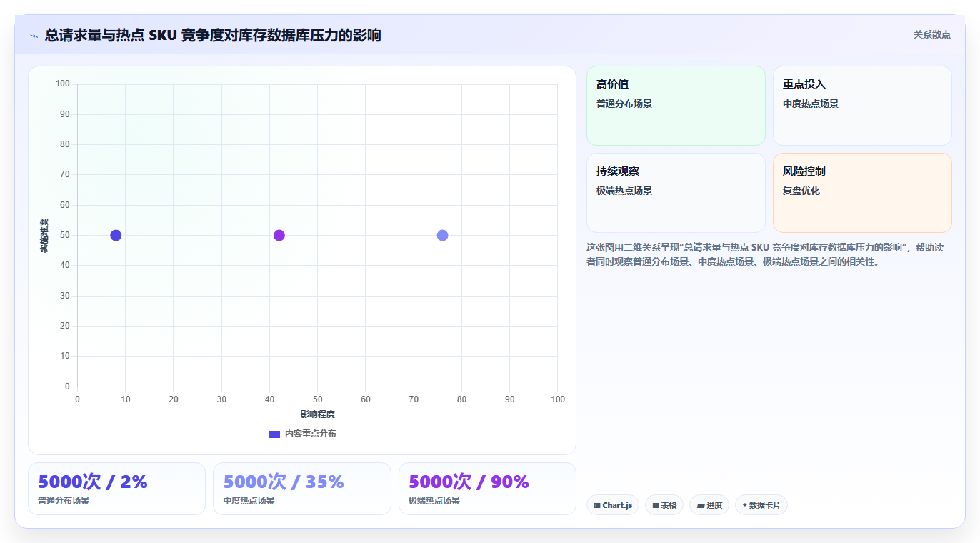
Task: Open the 持续观察 quadrant card
Action: click(676, 193)
